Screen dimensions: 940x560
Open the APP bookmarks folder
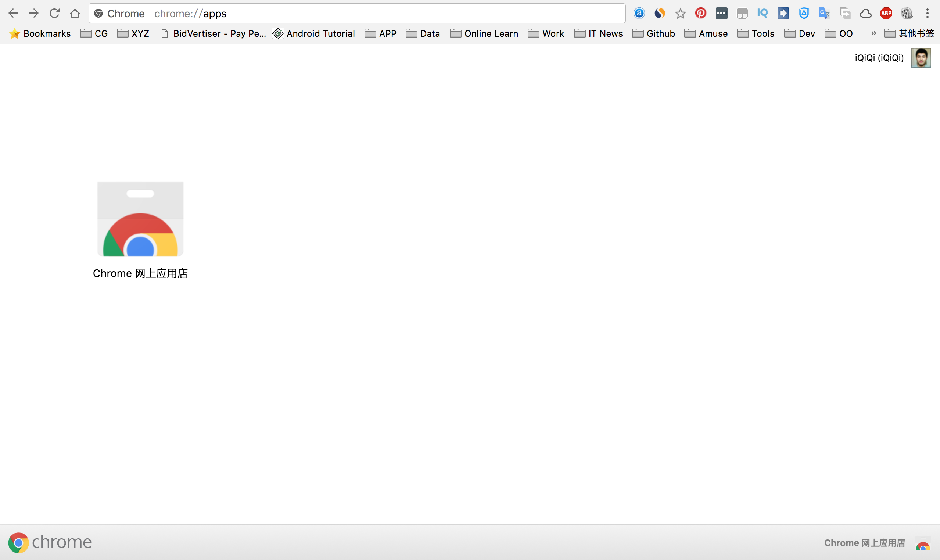tap(380, 33)
